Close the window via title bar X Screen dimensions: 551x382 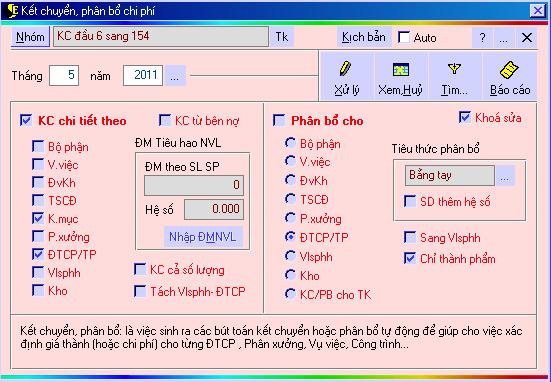pyautogui.click(x=538, y=11)
